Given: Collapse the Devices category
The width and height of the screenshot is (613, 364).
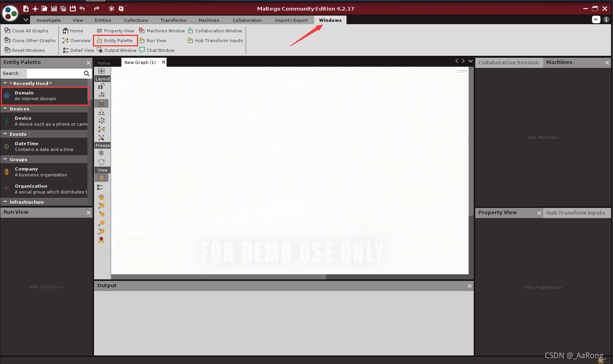Looking at the screenshot, I should [x=5, y=108].
